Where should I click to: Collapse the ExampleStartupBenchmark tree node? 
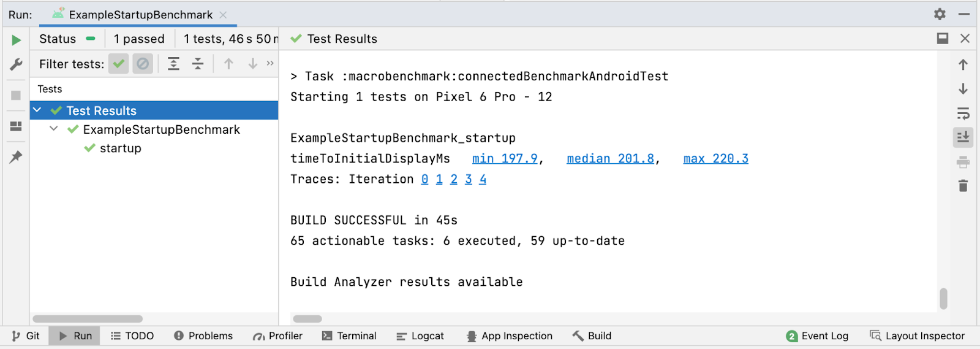coord(54,129)
